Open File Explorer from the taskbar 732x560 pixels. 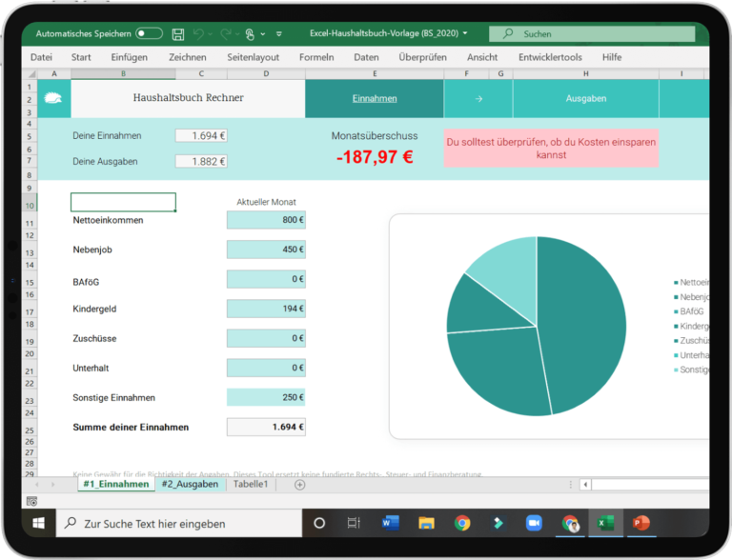[426, 523]
